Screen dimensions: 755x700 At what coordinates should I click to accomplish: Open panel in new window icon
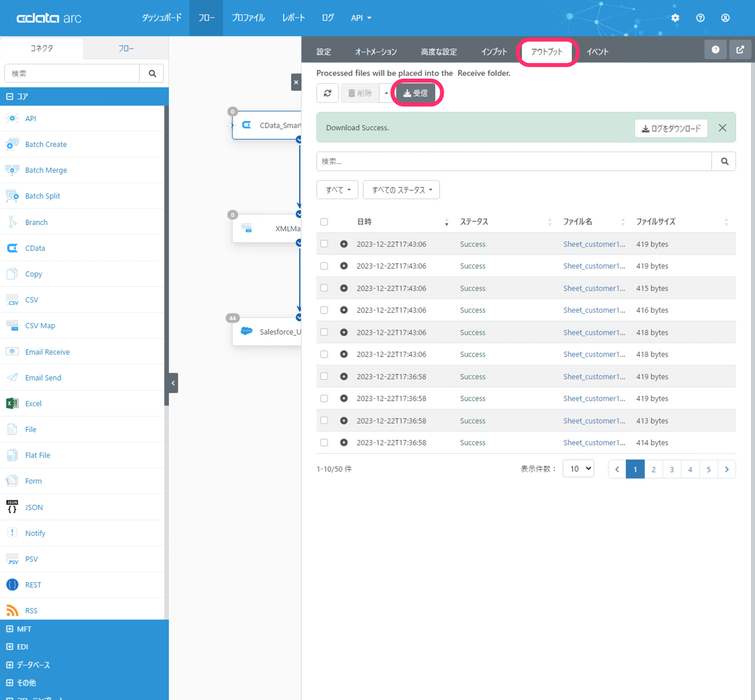740,50
